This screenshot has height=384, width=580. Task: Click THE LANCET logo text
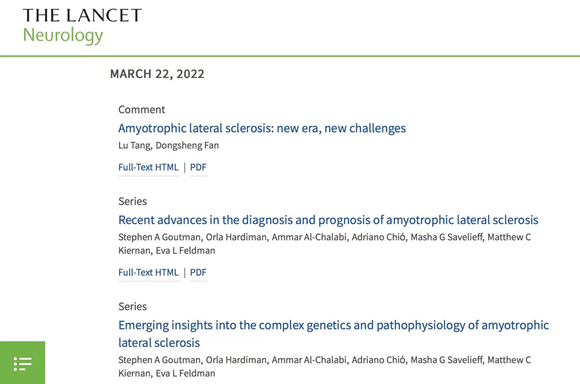point(82,16)
